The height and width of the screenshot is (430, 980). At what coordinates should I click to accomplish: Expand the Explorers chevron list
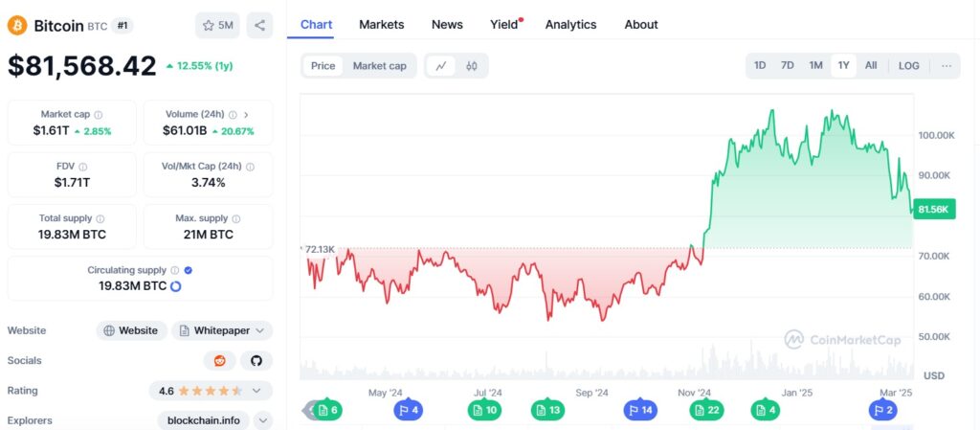[x=263, y=420]
